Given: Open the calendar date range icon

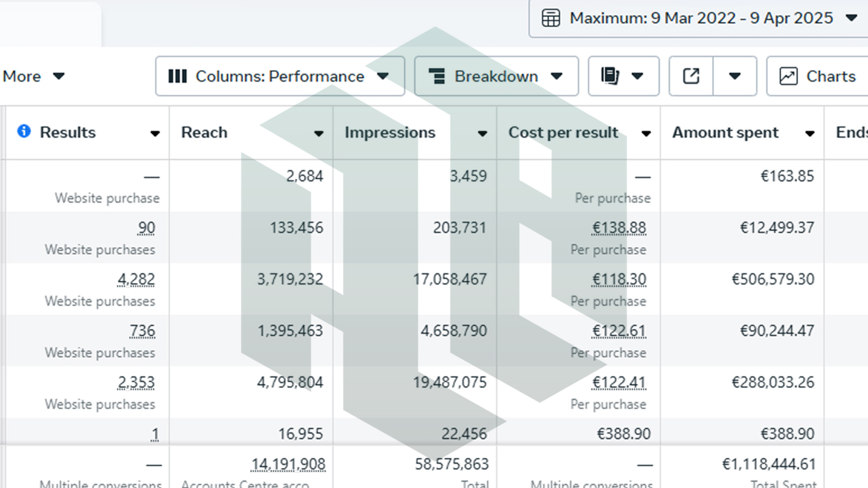Looking at the screenshot, I should 551,18.
